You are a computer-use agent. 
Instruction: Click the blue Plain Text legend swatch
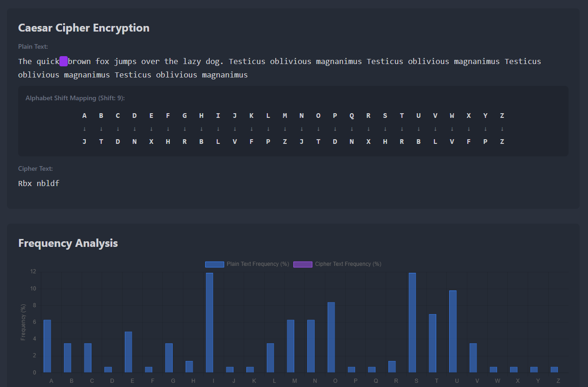(214, 264)
